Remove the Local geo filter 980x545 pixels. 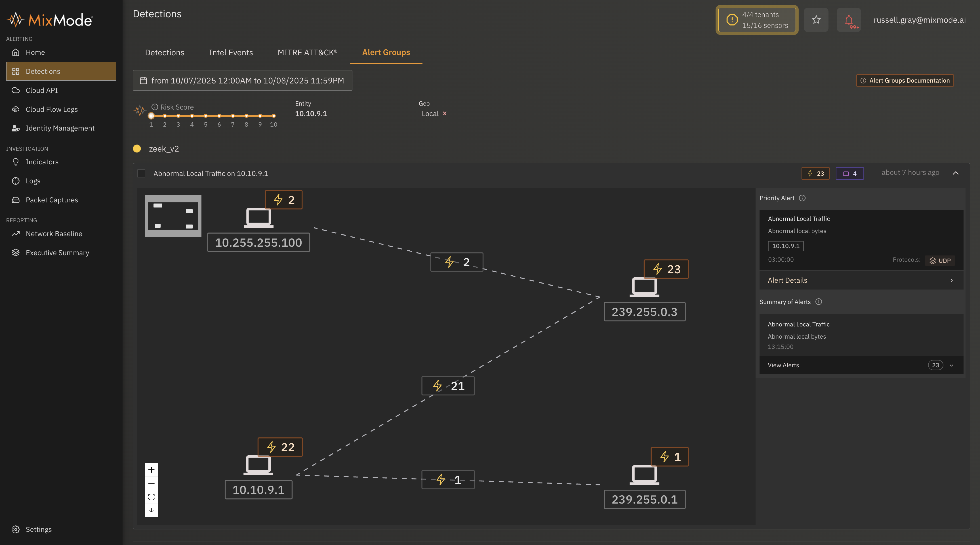coord(444,114)
